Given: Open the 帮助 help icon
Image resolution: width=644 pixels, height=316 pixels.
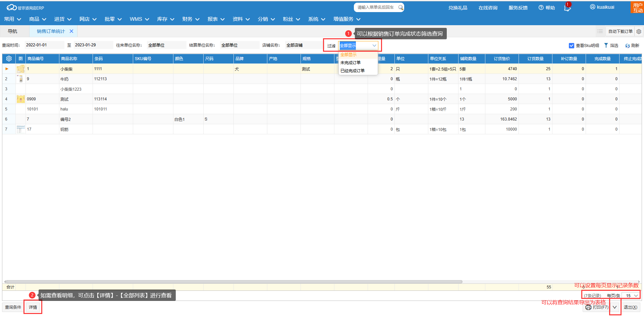Looking at the screenshot, I should [541, 8].
